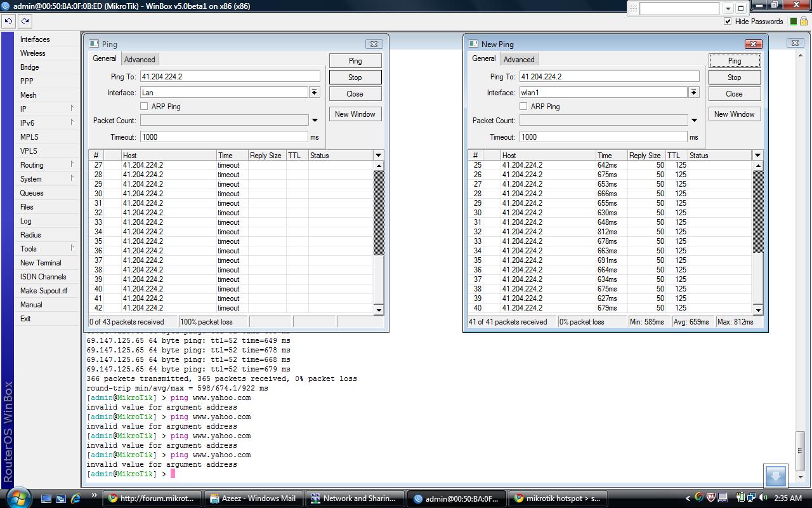The height and width of the screenshot is (508, 812).
Task: Click the volume speaker tray icon
Action: (x=763, y=498)
